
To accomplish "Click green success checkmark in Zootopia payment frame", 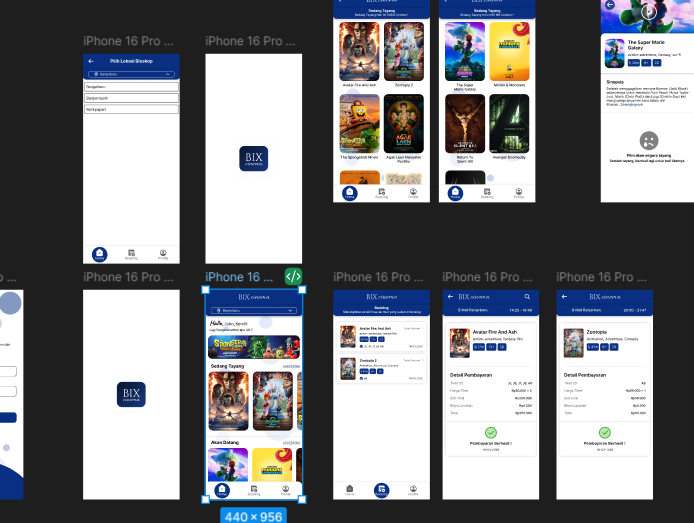I will pyautogui.click(x=604, y=432).
